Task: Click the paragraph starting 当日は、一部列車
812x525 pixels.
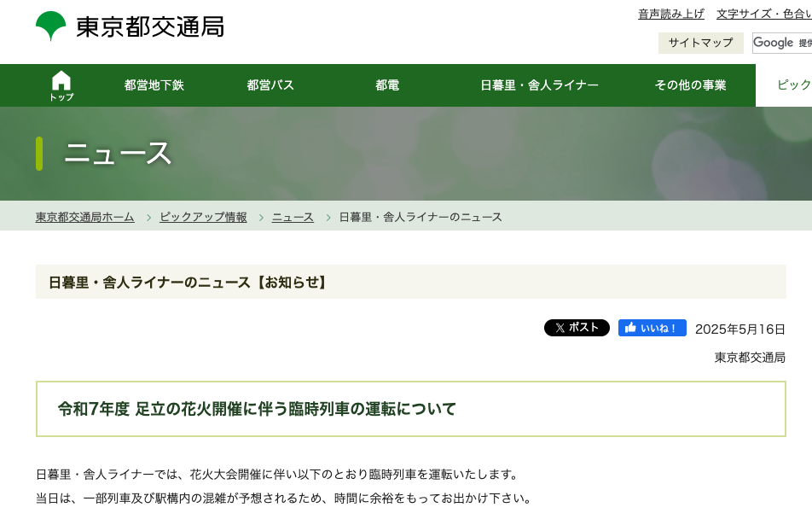Action: [x=284, y=499]
